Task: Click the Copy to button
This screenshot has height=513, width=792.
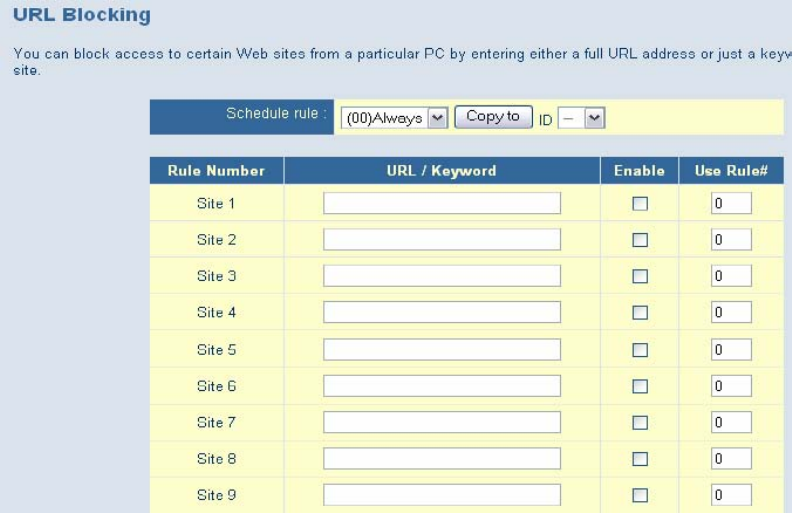Action: [492, 117]
